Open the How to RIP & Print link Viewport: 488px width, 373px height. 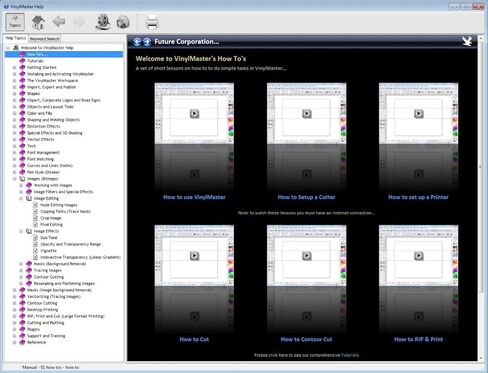click(418, 339)
